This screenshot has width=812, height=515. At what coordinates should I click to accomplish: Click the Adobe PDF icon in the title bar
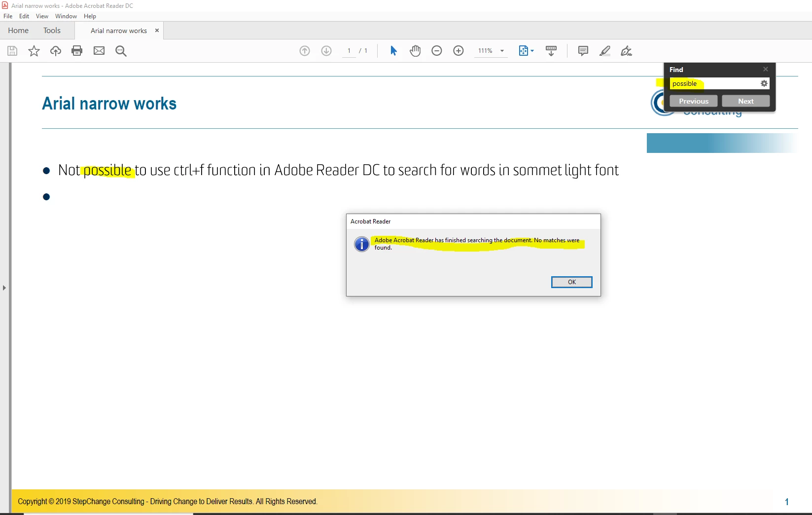(5, 5)
